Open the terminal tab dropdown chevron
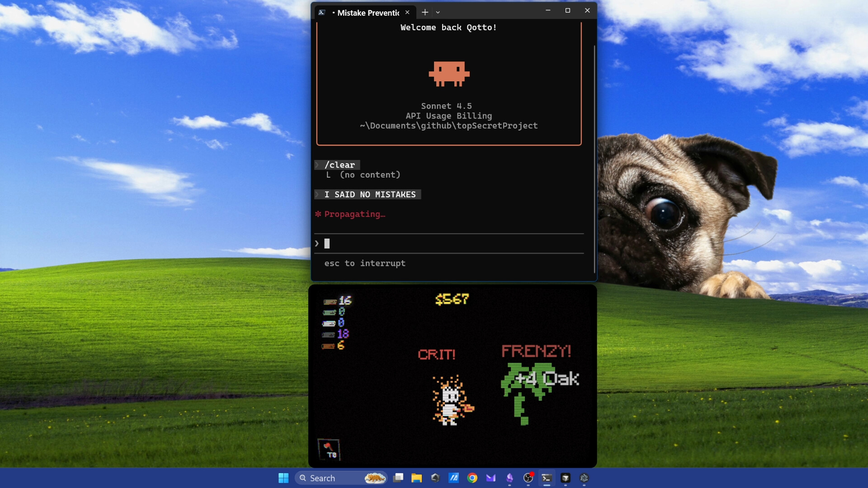Viewport: 868px width, 488px height. (x=438, y=12)
